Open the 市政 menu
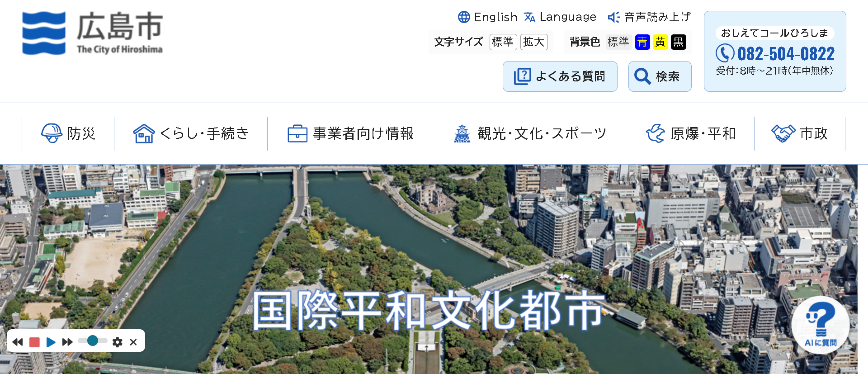Screen dimensions: 868x374 tap(800, 133)
